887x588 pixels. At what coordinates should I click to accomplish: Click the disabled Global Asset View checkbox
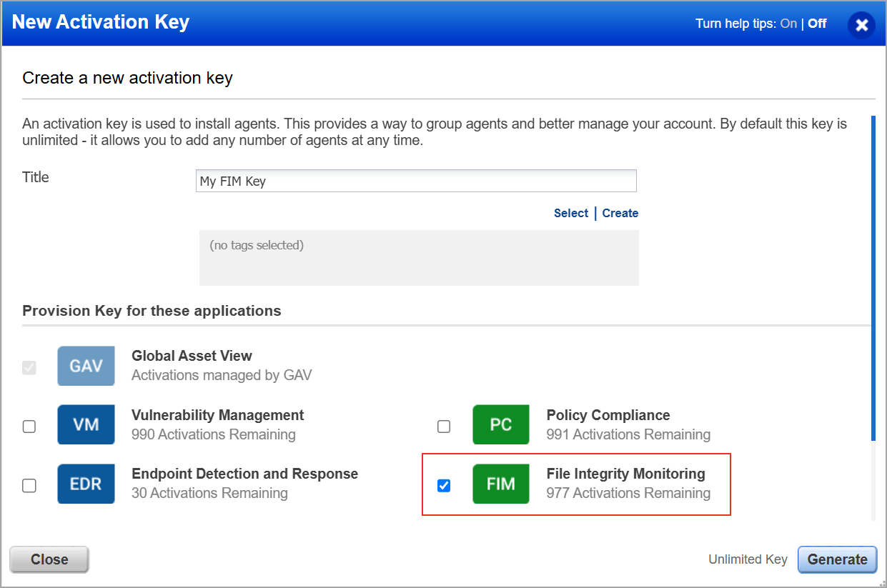tap(29, 368)
